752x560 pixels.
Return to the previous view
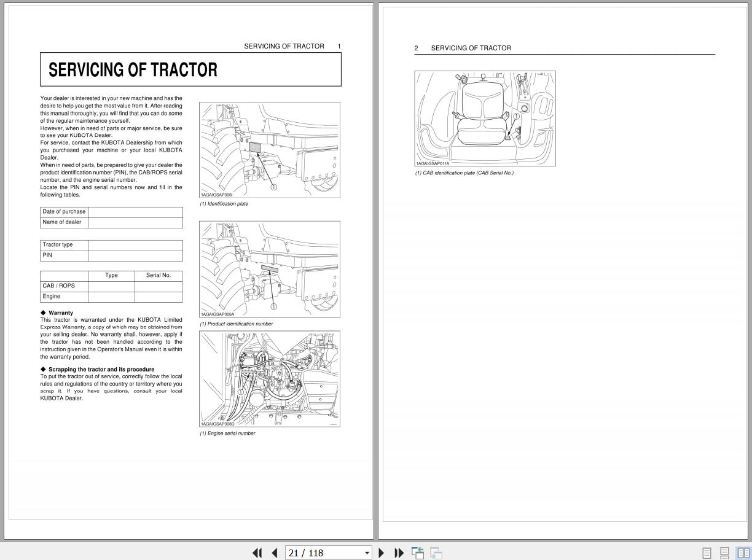point(417,553)
